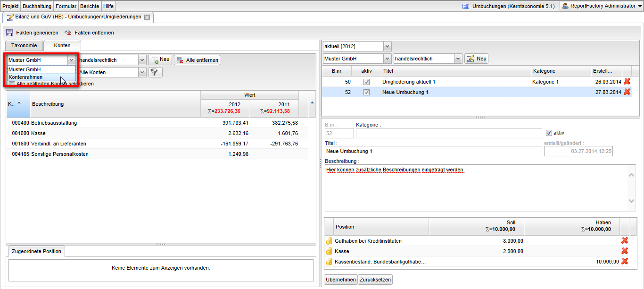This screenshot has width=644, height=289.
Task: Click the Soll column header
Action: 476,226
